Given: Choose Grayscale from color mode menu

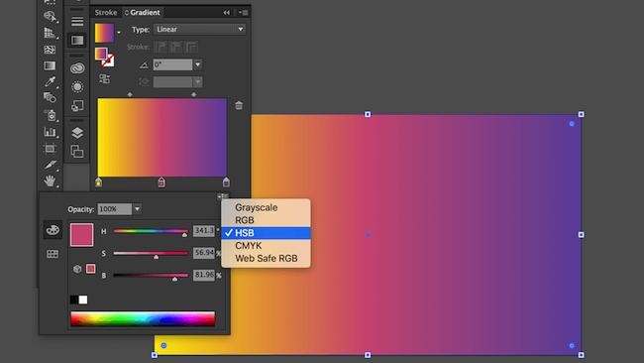Looking at the screenshot, I should pyautogui.click(x=266, y=207).
